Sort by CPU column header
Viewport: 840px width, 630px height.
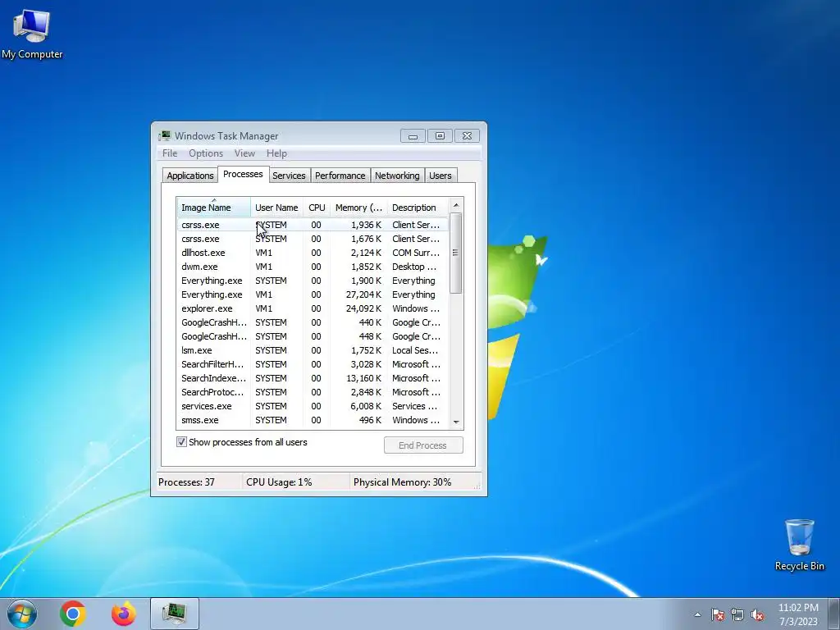click(317, 208)
